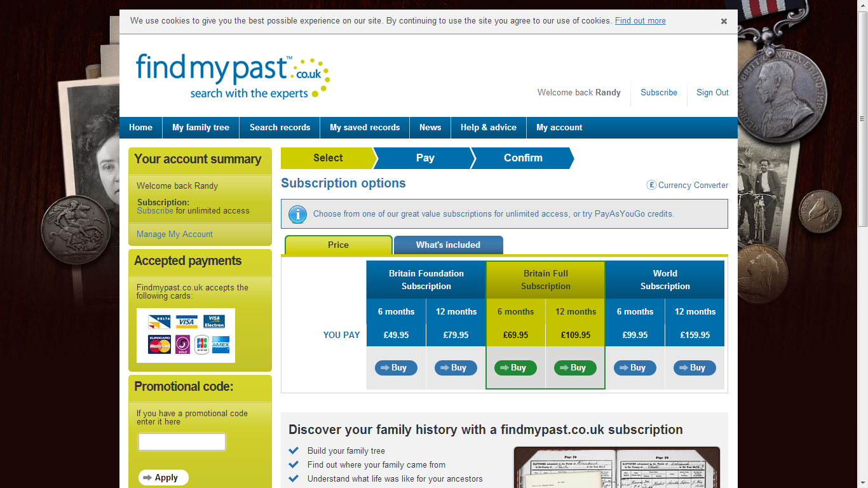This screenshot has width=868, height=488.
Task: Click the Britain Foundation Subscription header
Action: pyautogui.click(x=426, y=280)
